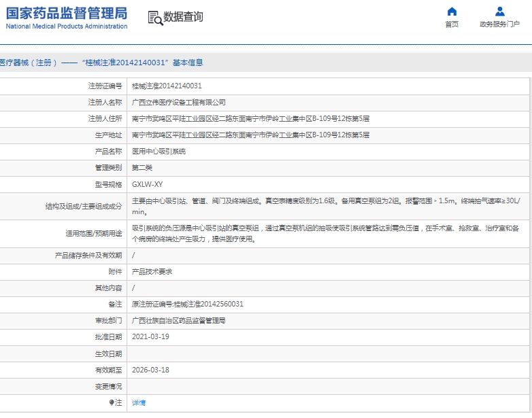532x418 pixels.
Task: Click the bullet icon beside 注
Action: tap(112, 403)
